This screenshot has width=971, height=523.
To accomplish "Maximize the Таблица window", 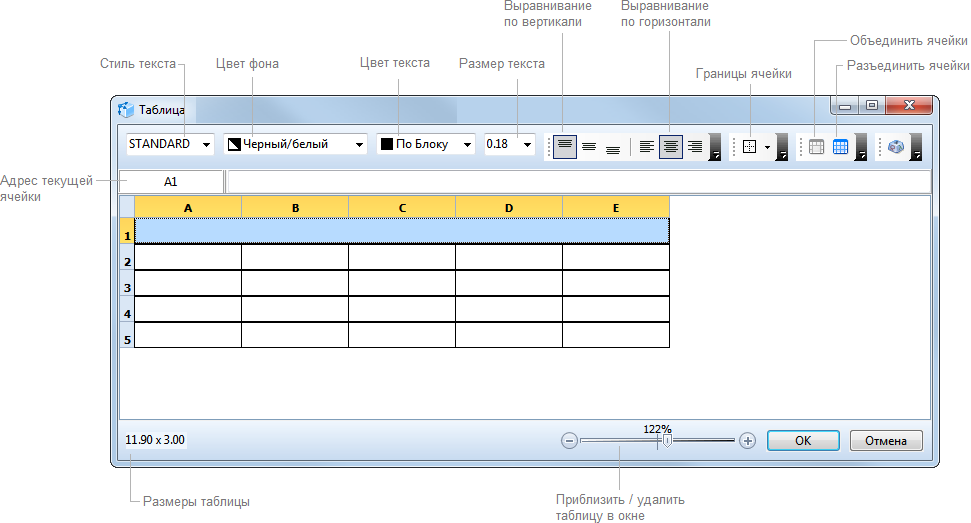I will click(x=872, y=106).
